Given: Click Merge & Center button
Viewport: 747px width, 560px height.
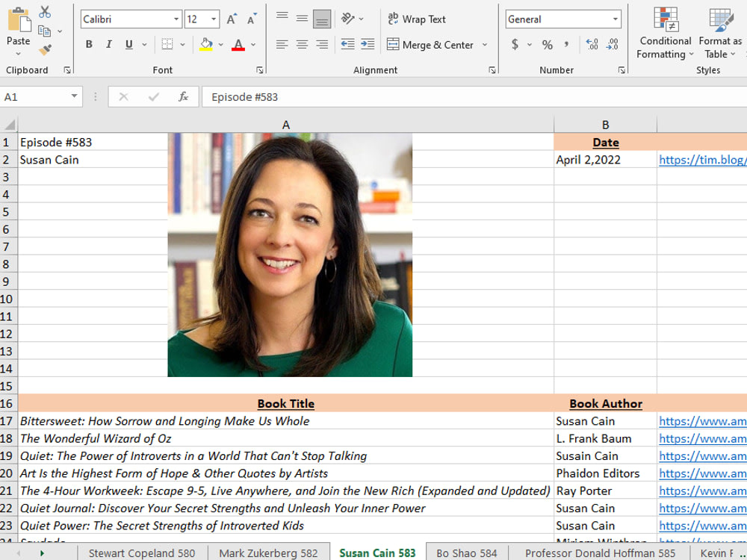Looking at the screenshot, I should [431, 45].
